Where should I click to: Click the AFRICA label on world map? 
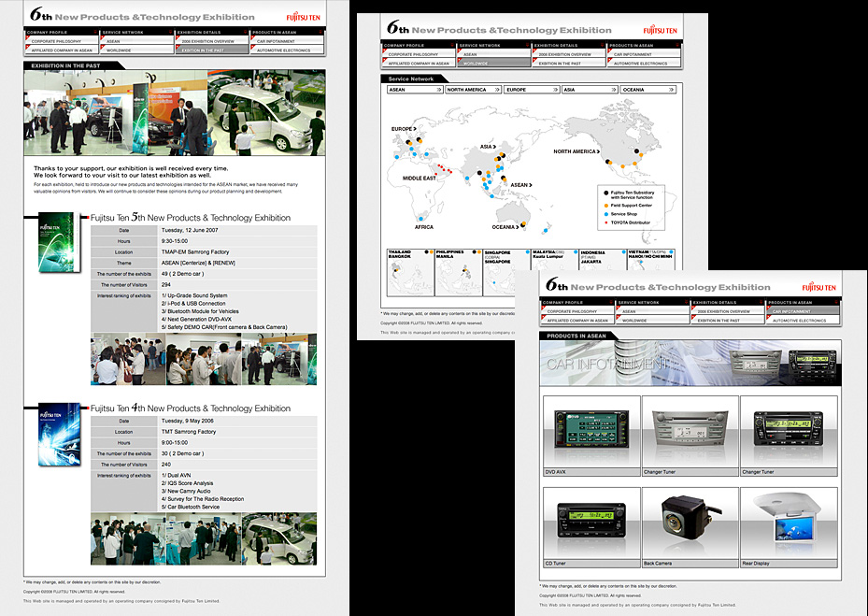[423, 227]
